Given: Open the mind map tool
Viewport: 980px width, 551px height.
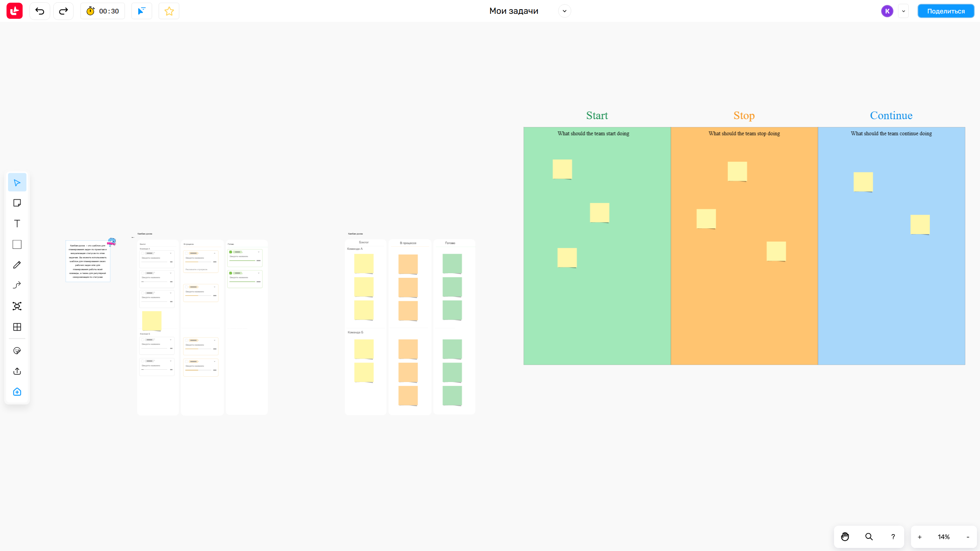Looking at the screenshot, I should [17, 306].
